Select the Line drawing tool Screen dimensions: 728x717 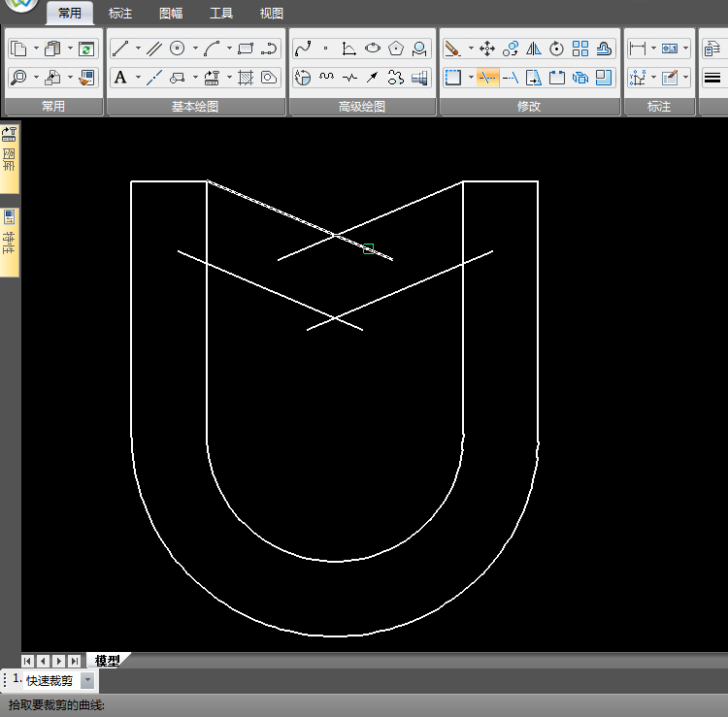[120, 49]
